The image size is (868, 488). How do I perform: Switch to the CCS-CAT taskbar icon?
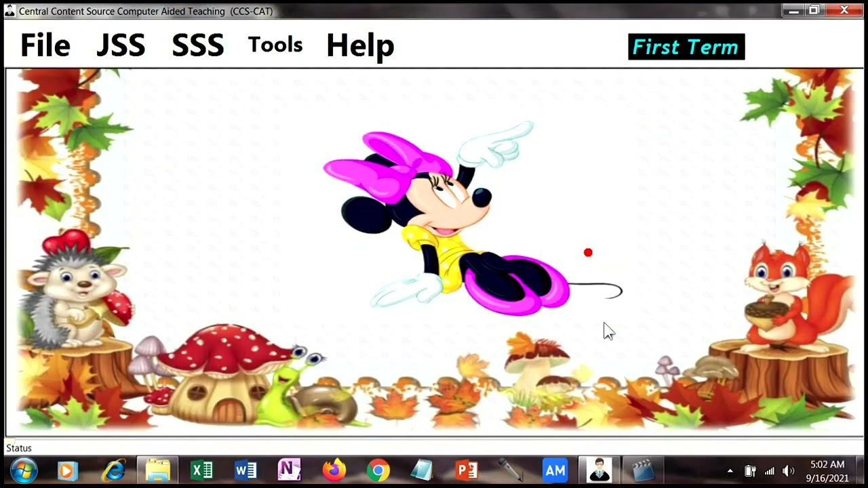[599, 470]
